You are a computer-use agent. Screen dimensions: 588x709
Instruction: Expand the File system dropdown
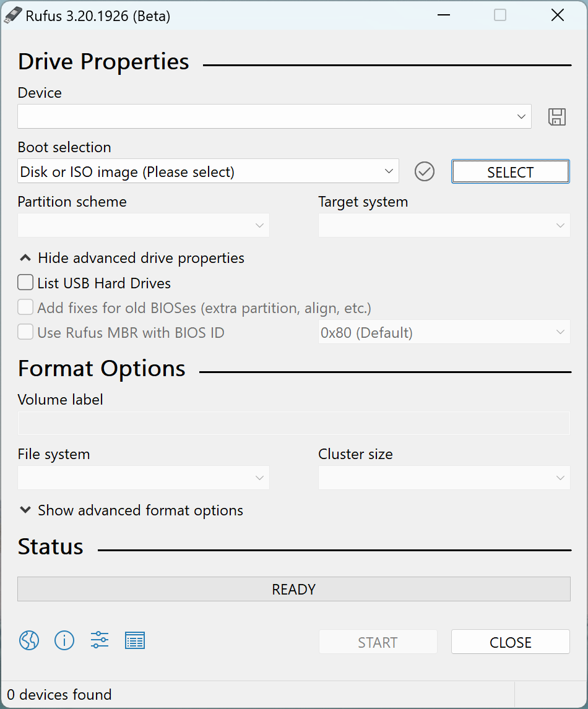tap(144, 478)
